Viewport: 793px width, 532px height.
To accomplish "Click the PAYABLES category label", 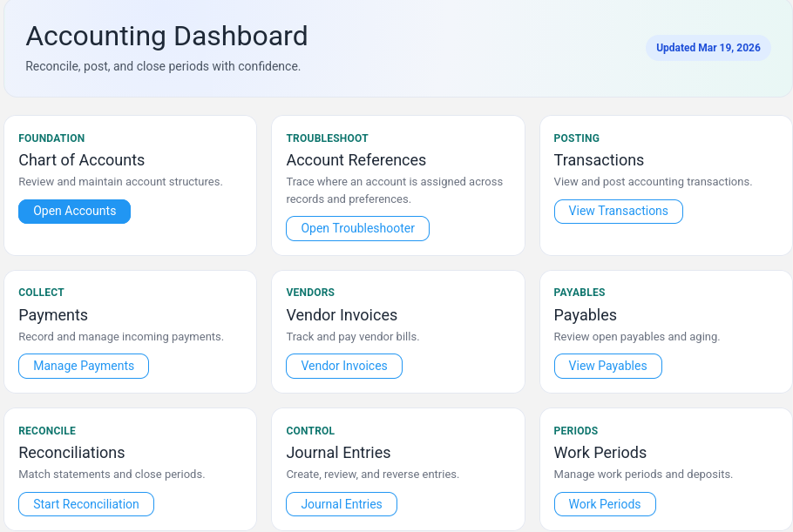I will 579,293.
